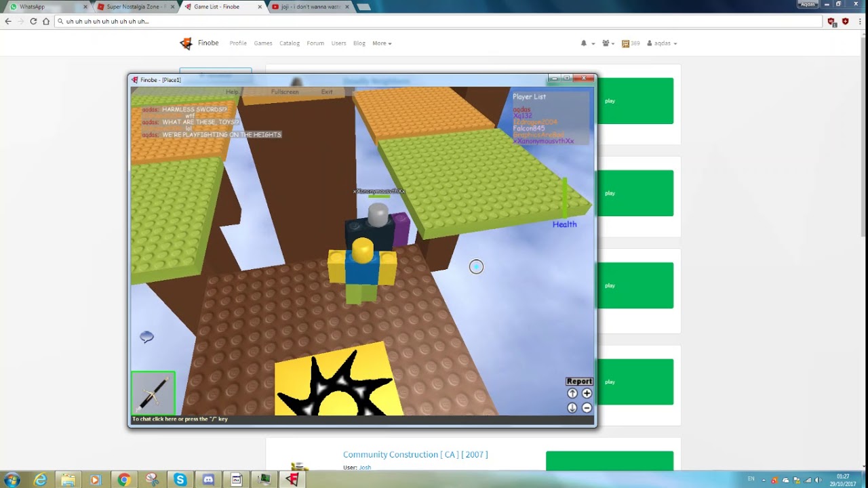Select player aqdas in the Player List
Image resolution: width=868 pixels, height=488 pixels.
pyautogui.click(x=522, y=109)
